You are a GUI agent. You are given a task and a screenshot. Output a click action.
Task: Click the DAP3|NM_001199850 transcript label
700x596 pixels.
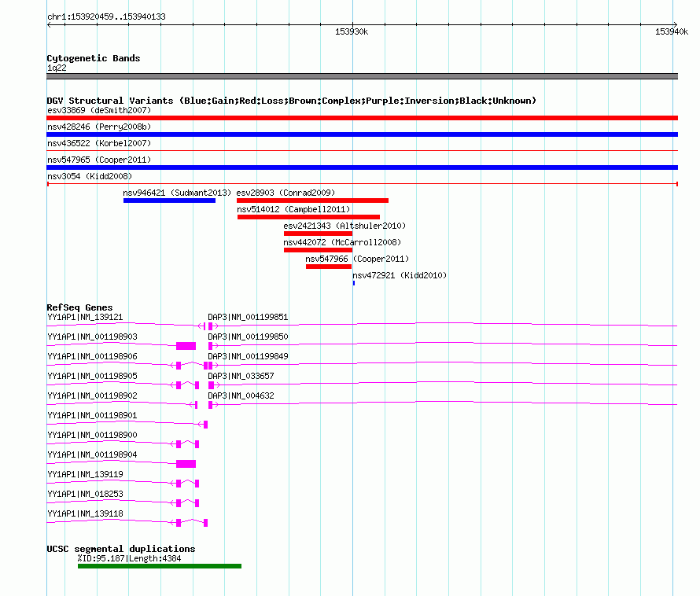(248, 337)
